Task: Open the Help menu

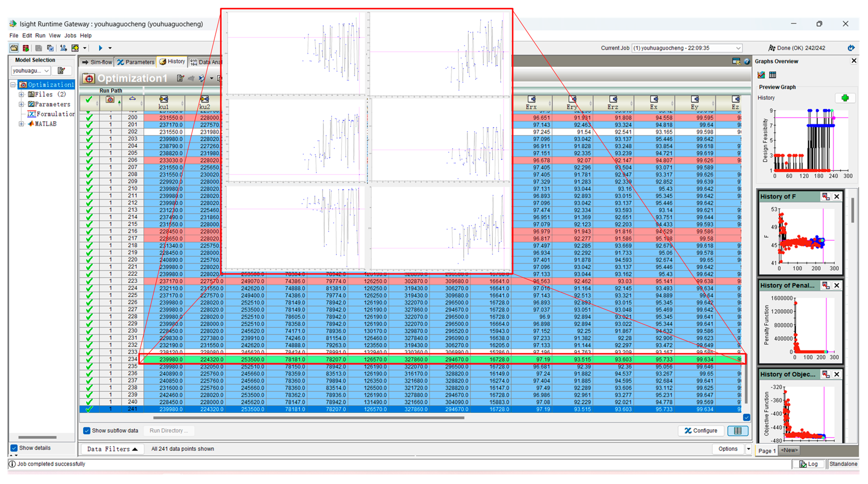Action: (x=86, y=35)
